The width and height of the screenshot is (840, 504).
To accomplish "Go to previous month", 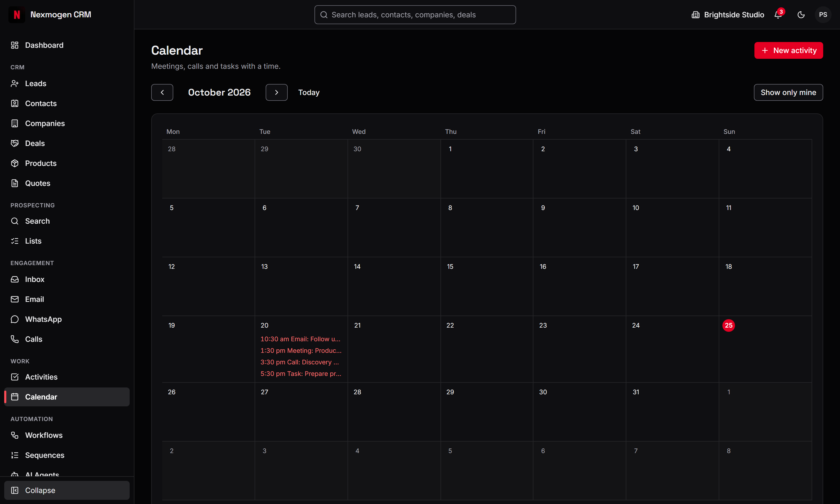I will 162,92.
